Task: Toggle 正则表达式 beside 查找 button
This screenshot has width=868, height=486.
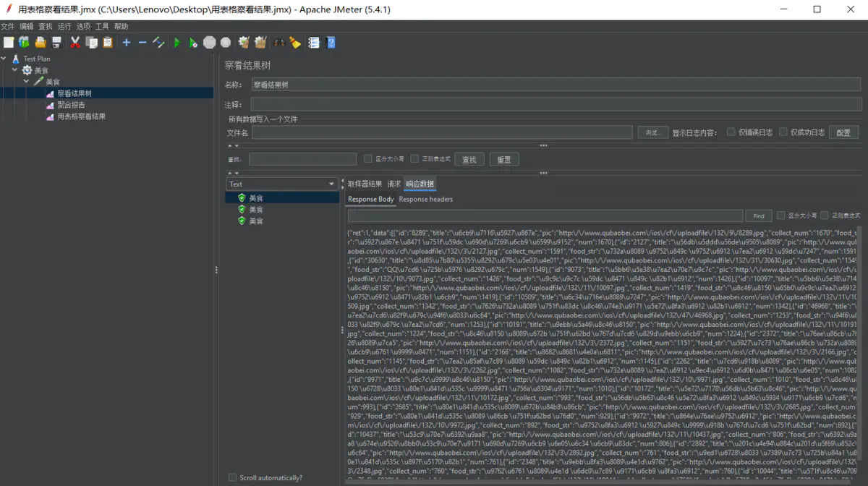Action: (x=414, y=159)
